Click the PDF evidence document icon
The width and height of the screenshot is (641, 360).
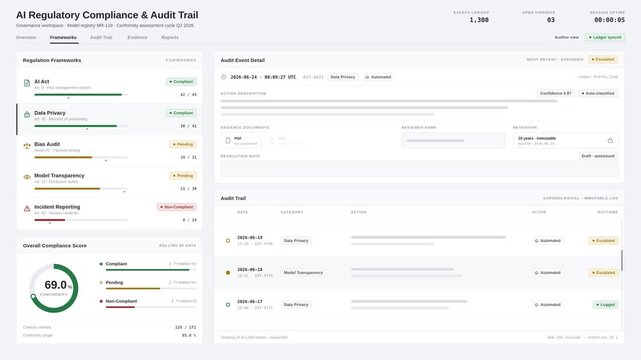click(228, 141)
